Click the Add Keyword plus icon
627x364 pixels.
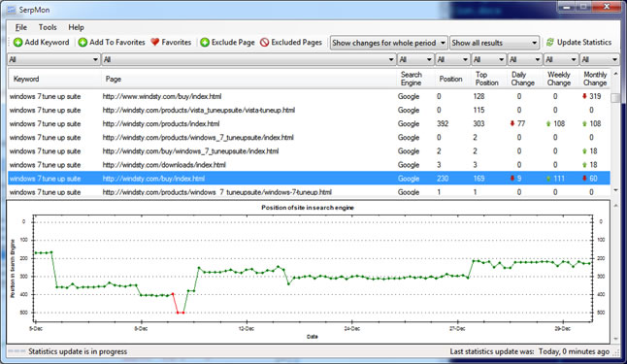17,43
